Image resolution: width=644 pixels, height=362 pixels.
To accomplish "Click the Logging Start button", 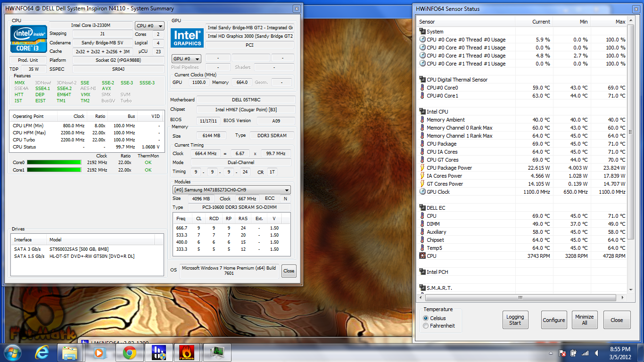I will pos(515,320).
